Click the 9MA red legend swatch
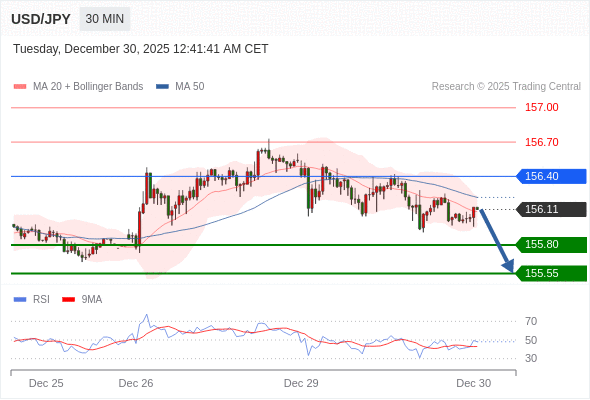This screenshot has height=400, width=590. 68,300
